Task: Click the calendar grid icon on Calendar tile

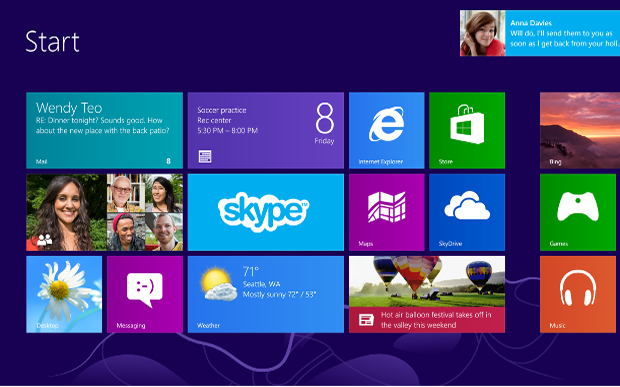Action: pyautogui.click(x=205, y=157)
